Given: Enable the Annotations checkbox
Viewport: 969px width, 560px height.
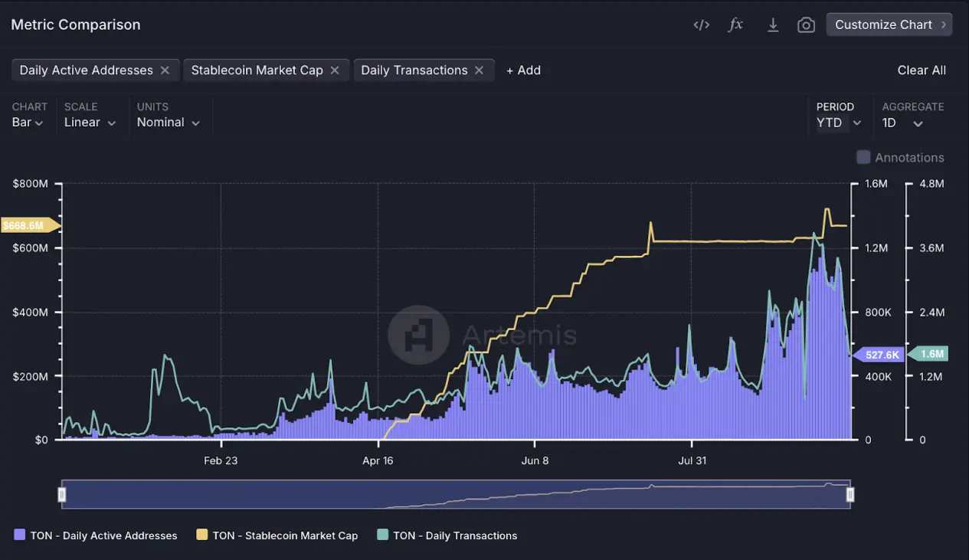Looking at the screenshot, I should [x=863, y=157].
